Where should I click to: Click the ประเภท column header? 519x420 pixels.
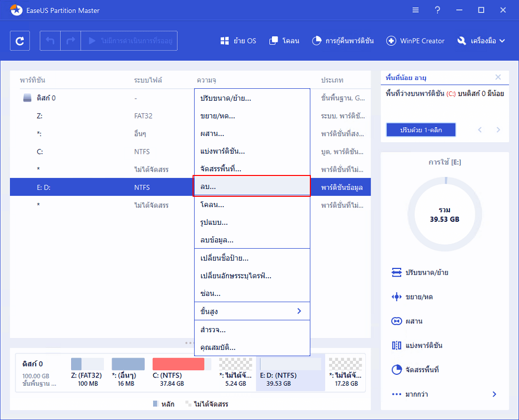(x=332, y=80)
